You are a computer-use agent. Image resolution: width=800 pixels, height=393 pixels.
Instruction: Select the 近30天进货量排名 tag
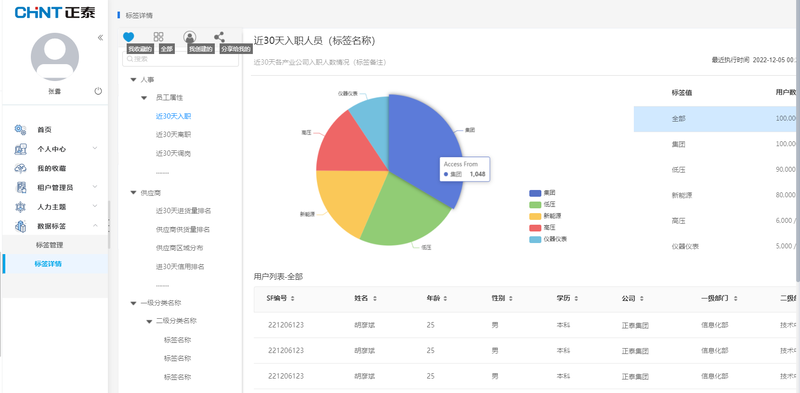click(x=184, y=210)
